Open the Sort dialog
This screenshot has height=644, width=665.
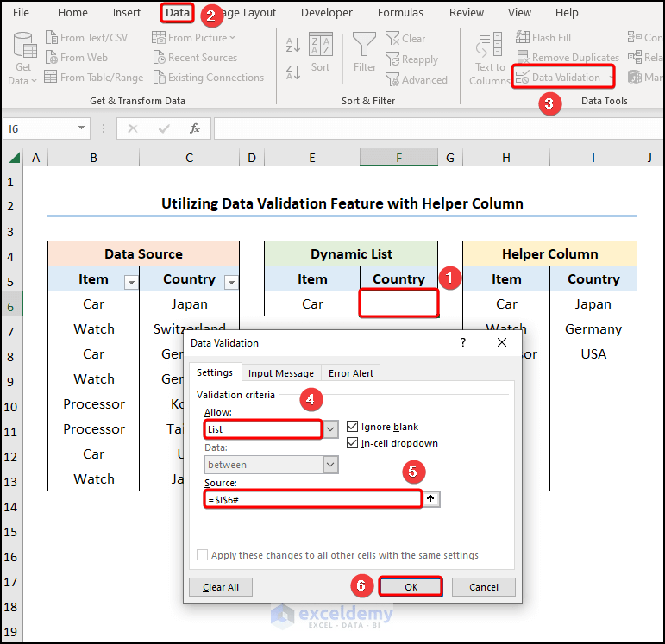320,52
